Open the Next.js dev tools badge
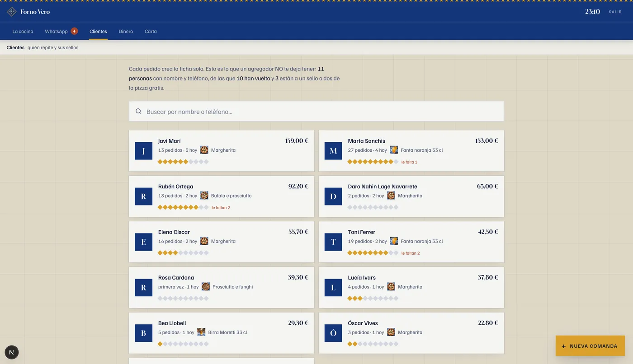Image resolution: width=633 pixels, height=364 pixels. click(x=12, y=352)
